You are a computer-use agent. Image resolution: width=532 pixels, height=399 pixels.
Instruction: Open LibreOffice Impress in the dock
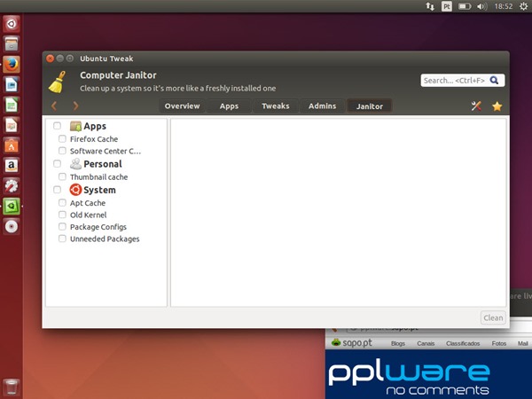[x=12, y=125]
